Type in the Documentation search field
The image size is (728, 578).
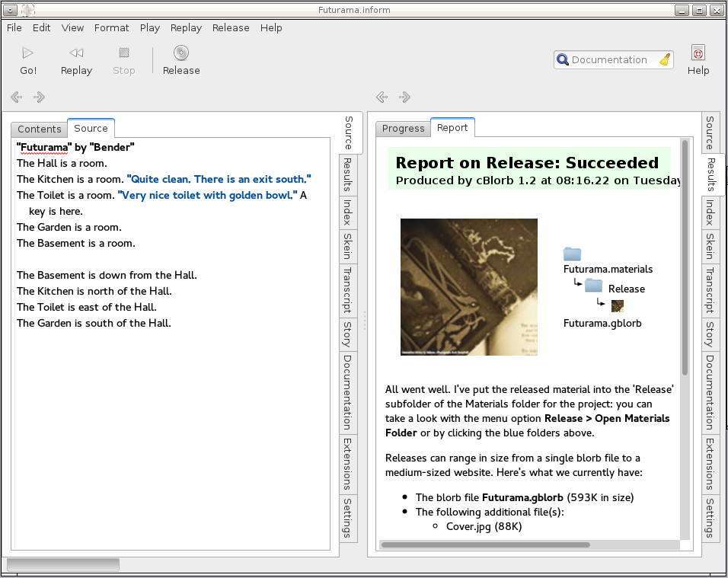[609, 60]
